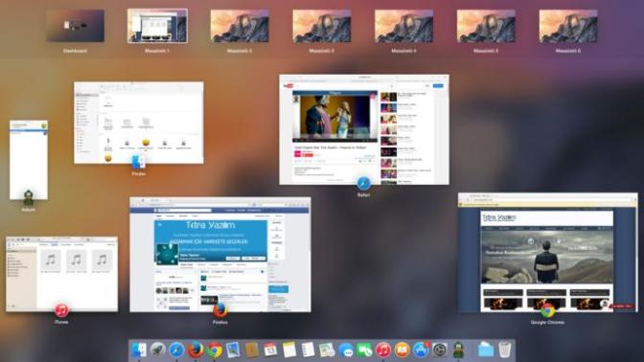The height and width of the screenshot is (362, 644).
Task: Click iTunes badge icon under iTunes window
Action: point(61,310)
